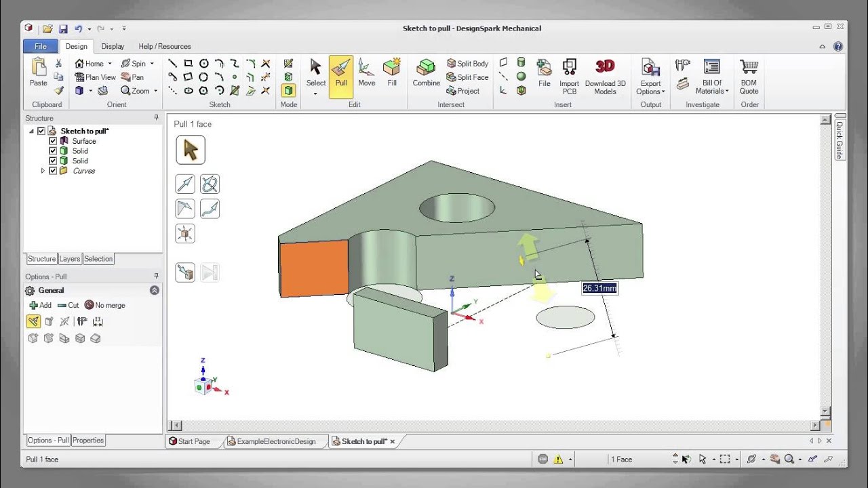Enable the Cut option in Pull options
This screenshot has width=868, height=488.
[68, 305]
